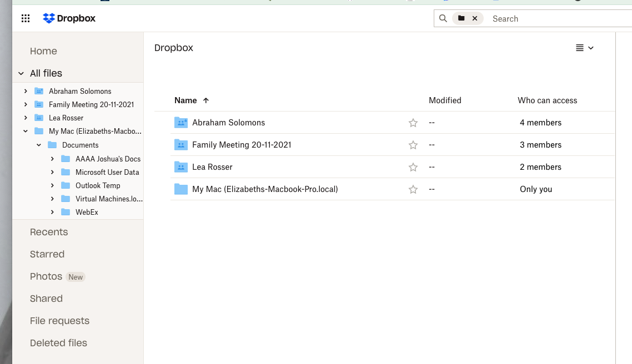Open Recents in sidebar
Screen dimensions: 632x364
tap(49, 232)
